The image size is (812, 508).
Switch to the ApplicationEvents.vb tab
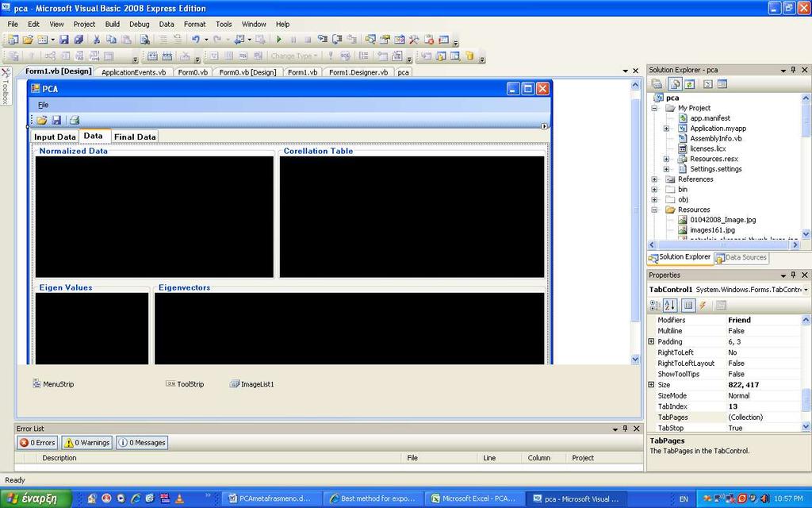133,72
